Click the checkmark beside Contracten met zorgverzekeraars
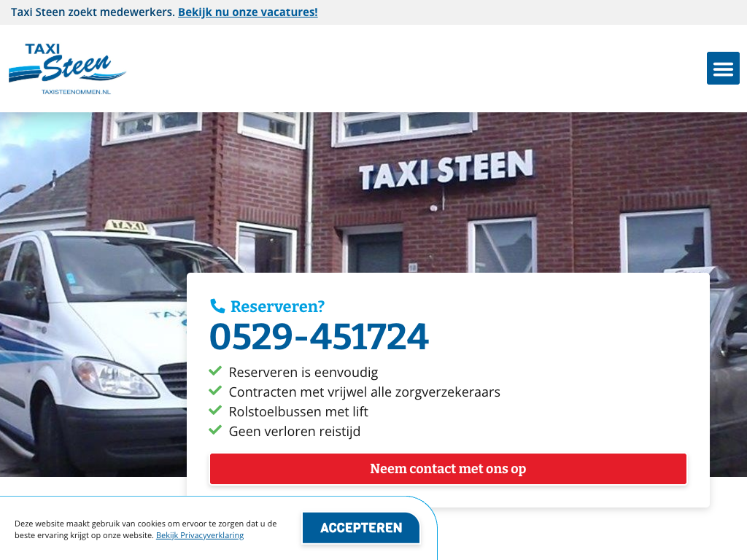Viewport: 747px width, 560px height. point(215,391)
